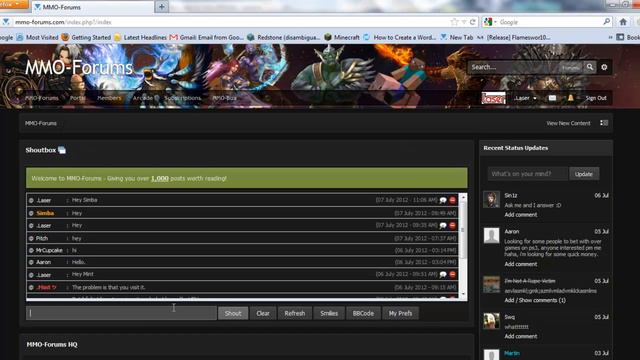Click Add / Show comments (1) link
The height and width of the screenshot is (360, 640).
pos(535,300)
